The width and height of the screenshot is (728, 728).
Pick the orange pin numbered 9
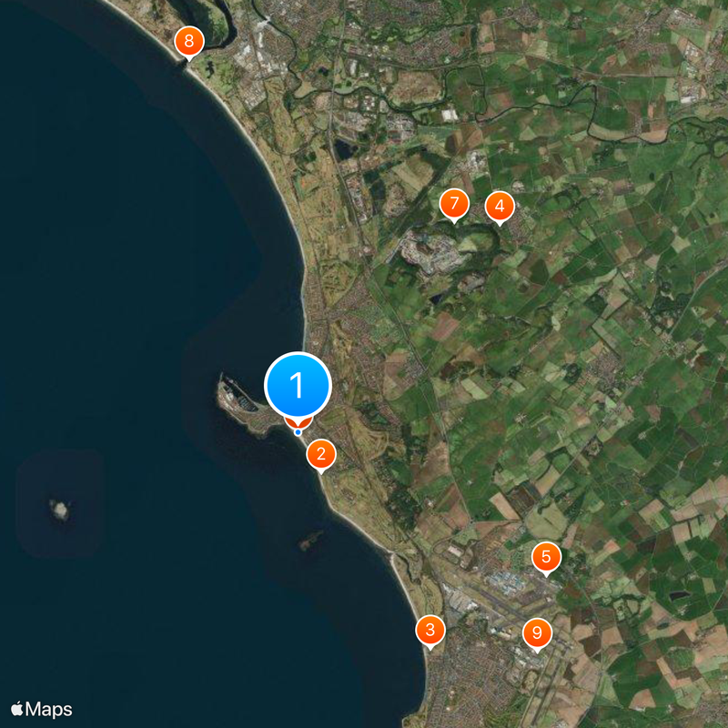[x=537, y=633]
